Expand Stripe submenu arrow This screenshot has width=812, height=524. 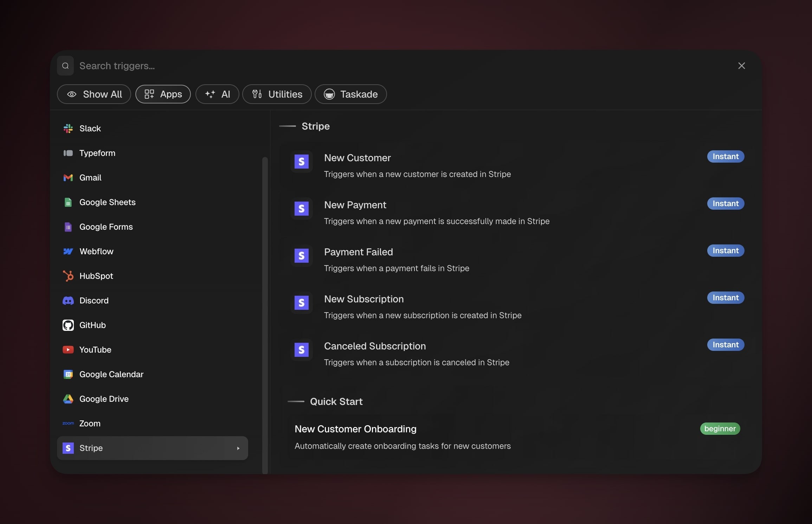pos(238,448)
